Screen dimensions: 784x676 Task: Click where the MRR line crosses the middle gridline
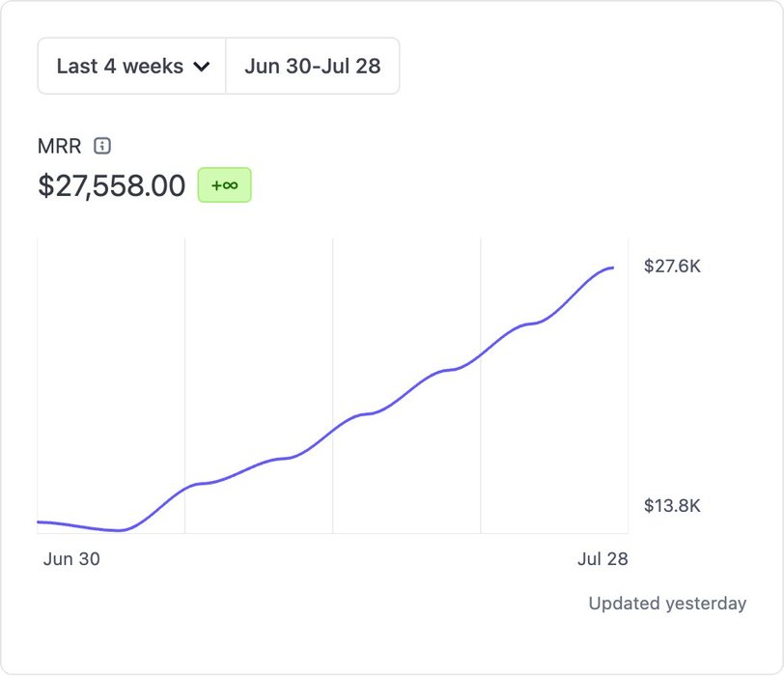pyautogui.click(x=332, y=429)
